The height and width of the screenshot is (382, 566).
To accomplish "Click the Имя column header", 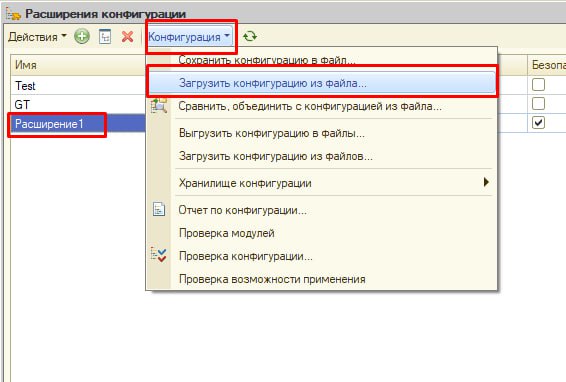I will click(x=78, y=65).
